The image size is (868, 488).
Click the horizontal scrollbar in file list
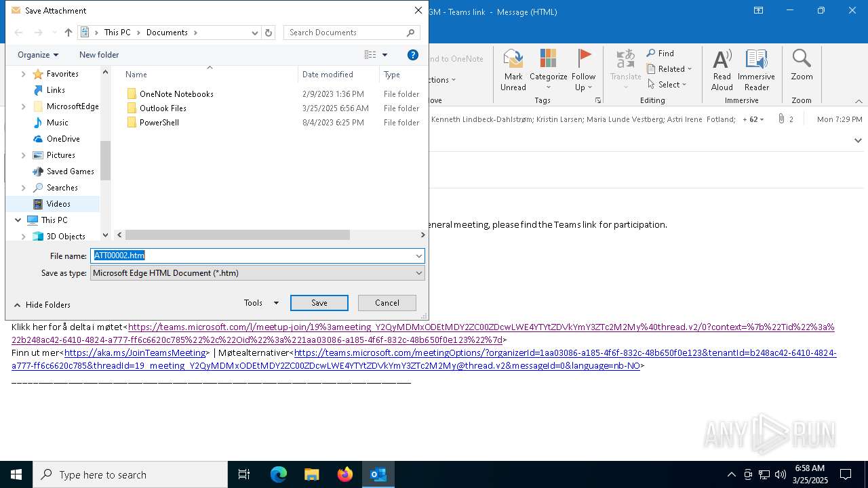[x=237, y=235]
